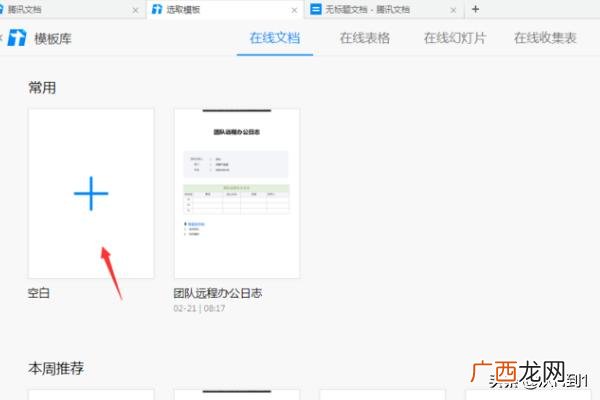Image resolution: width=600 pixels, height=400 pixels.
Task: Click the 模板库 title text
Action: 53,38
